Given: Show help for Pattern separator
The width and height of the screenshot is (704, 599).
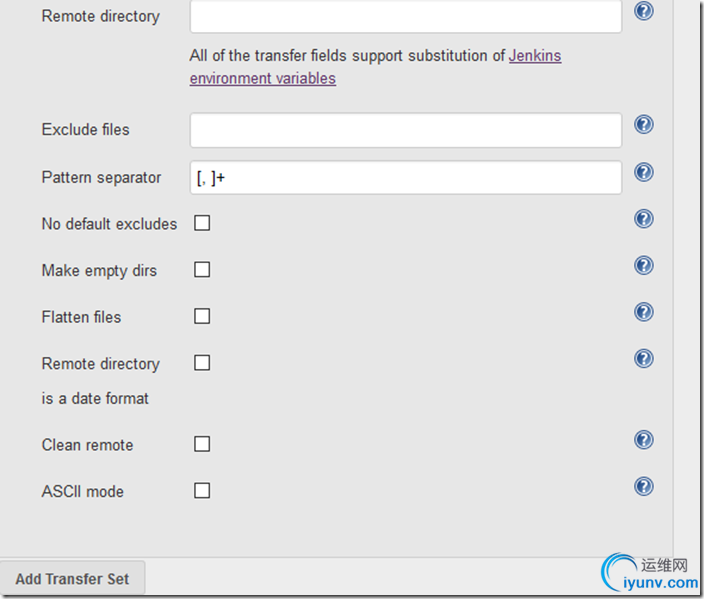Looking at the screenshot, I should (644, 172).
